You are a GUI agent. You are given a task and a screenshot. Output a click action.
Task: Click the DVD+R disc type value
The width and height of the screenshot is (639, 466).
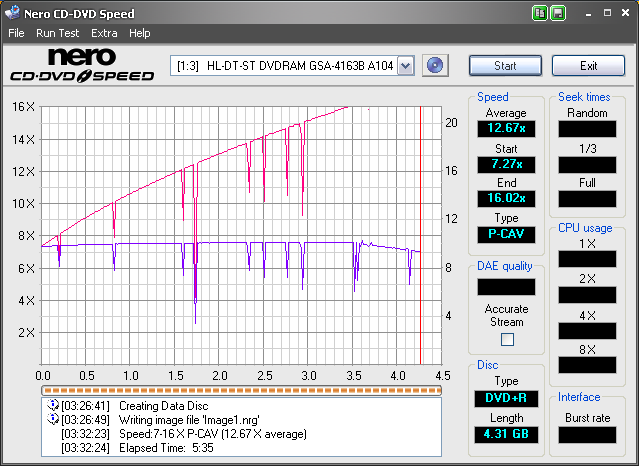pos(506,398)
